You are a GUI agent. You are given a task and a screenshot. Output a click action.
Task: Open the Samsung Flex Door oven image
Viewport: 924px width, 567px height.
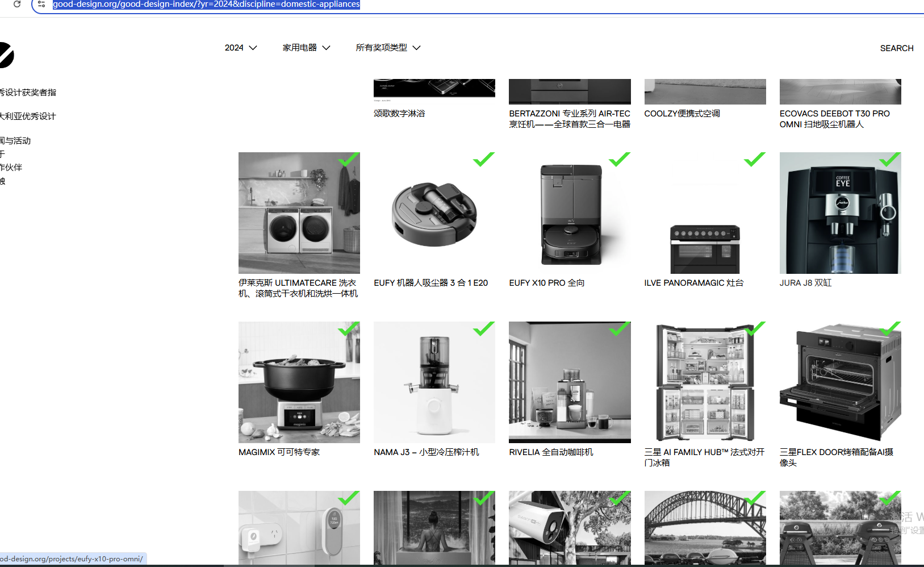tap(841, 382)
